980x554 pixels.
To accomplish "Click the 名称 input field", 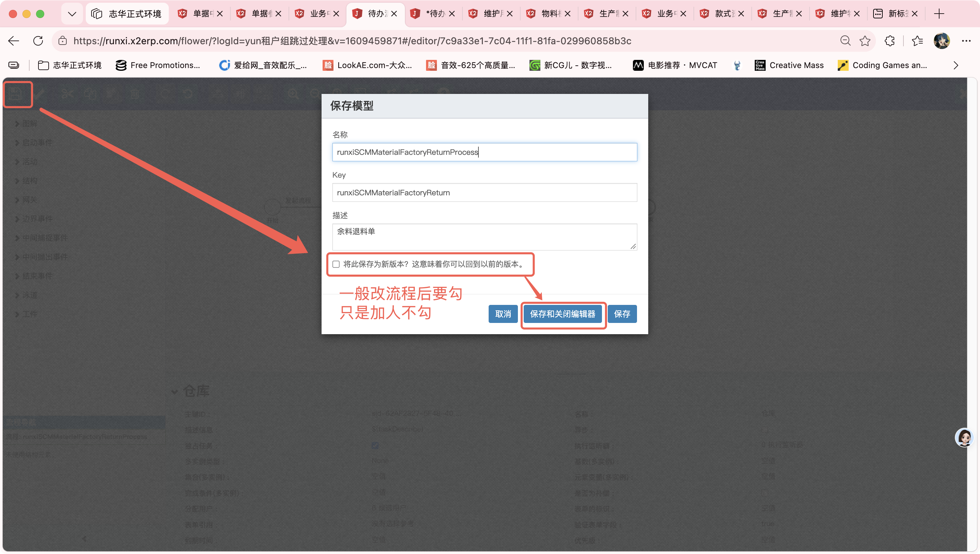I will tap(485, 152).
